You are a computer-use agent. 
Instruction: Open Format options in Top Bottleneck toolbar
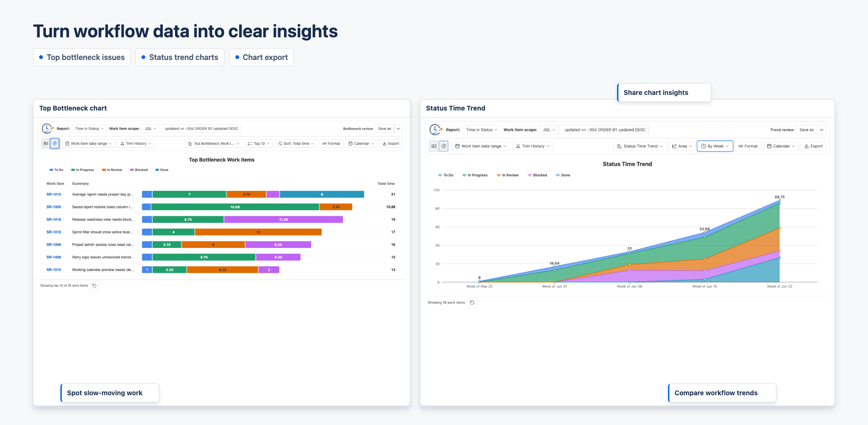click(x=331, y=144)
